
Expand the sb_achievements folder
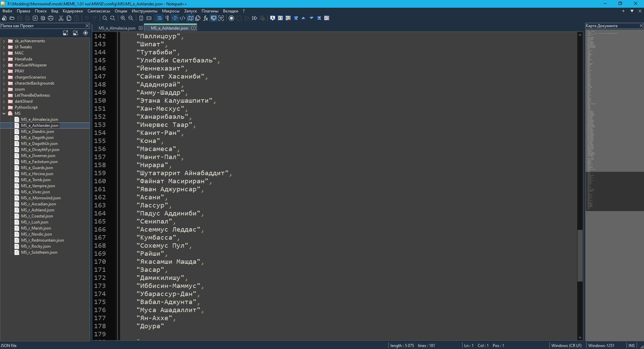pyautogui.click(x=4, y=41)
